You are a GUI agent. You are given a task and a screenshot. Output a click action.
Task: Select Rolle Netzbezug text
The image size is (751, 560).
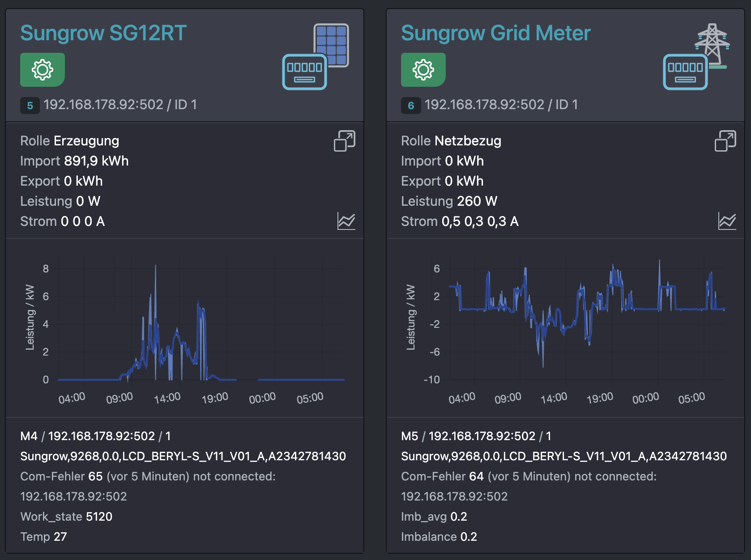[x=451, y=141]
